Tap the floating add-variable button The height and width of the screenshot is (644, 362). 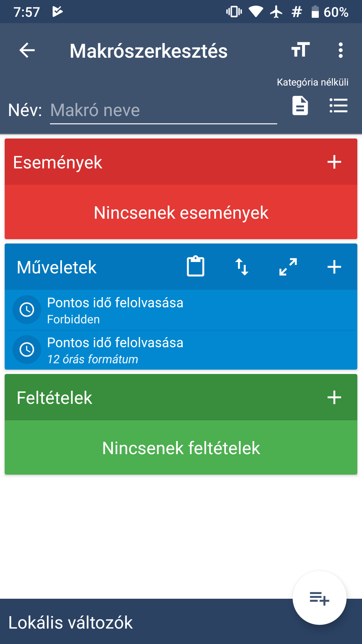[319, 598]
